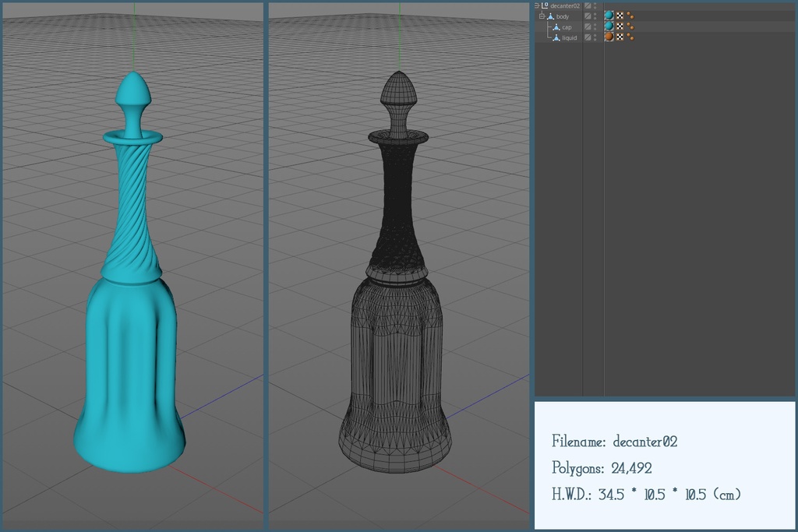Select the decanter02 row label
This screenshot has height=532, width=798.
pyautogui.click(x=566, y=6)
